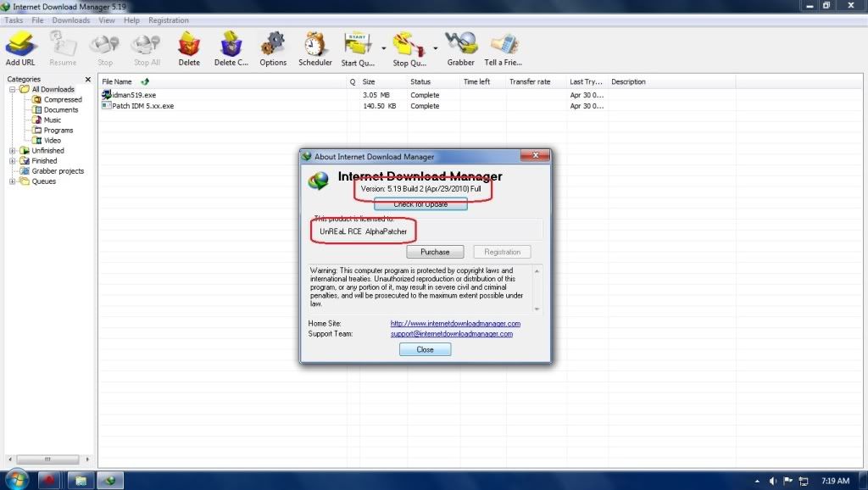Click the Close button in About dialog
The image size is (868, 490).
426,349
